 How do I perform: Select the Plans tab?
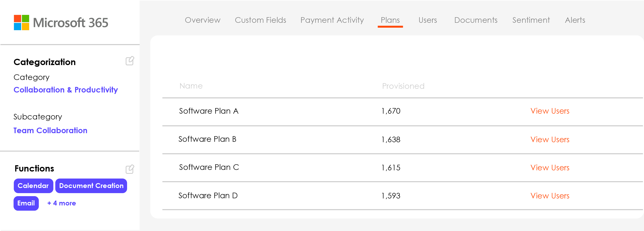pyautogui.click(x=390, y=20)
